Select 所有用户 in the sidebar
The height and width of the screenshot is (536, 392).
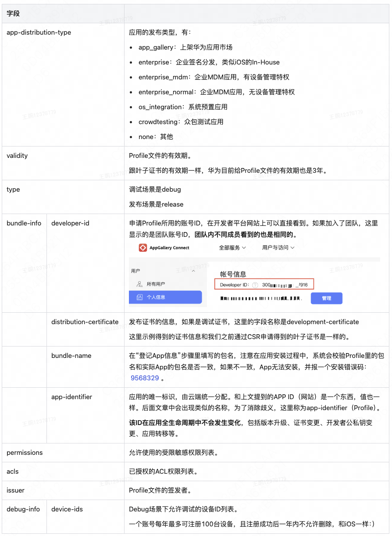tap(156, 284)
